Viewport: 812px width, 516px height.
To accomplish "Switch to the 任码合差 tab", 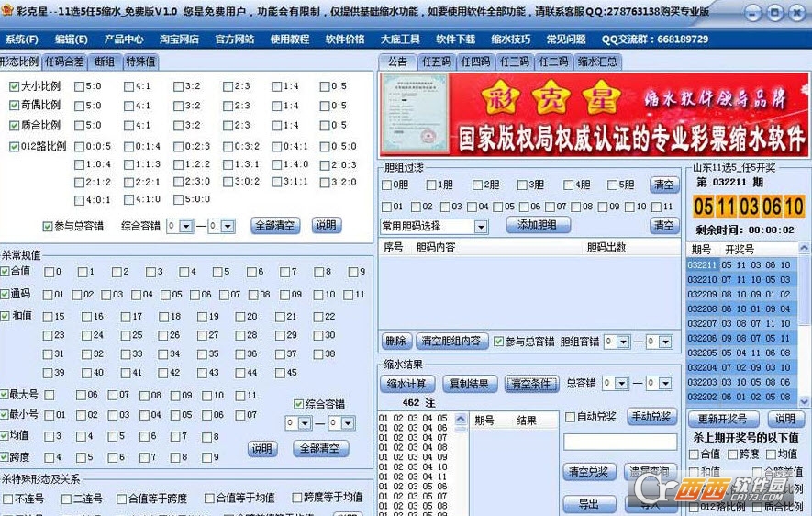I will 64,62.
